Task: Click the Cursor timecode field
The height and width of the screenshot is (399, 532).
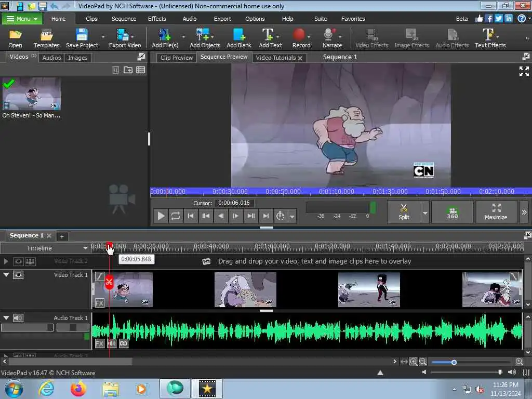Action: [x=234, y=203]
